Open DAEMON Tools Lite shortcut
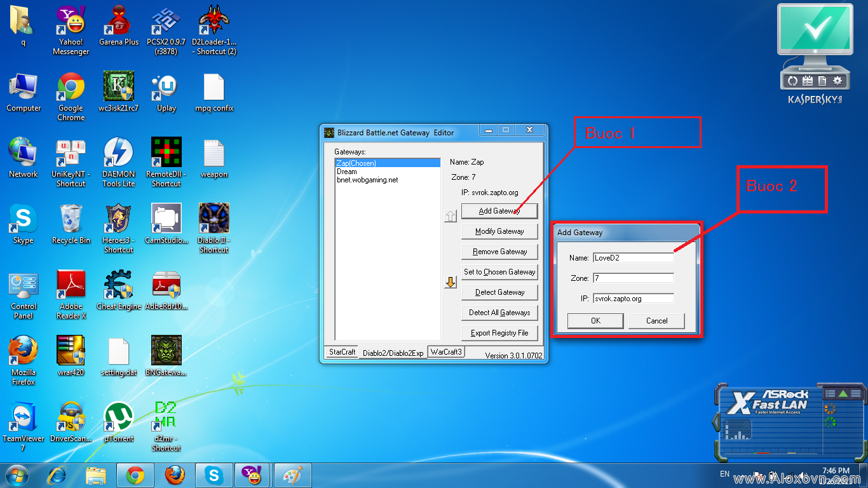Image resolution: width=868 pixels, height=488 pixels. pyautogui.click(x=119, y=162)
